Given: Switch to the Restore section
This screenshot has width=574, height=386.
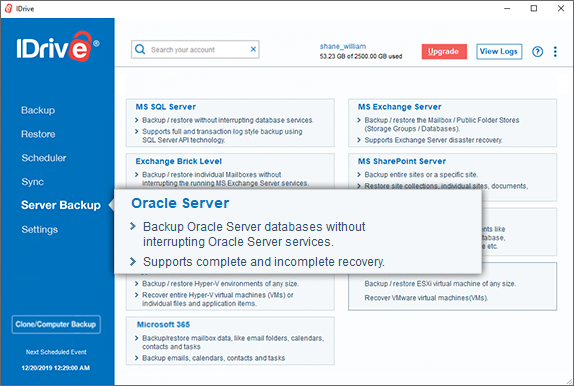Looking at the screenshot, I should 38,134.
